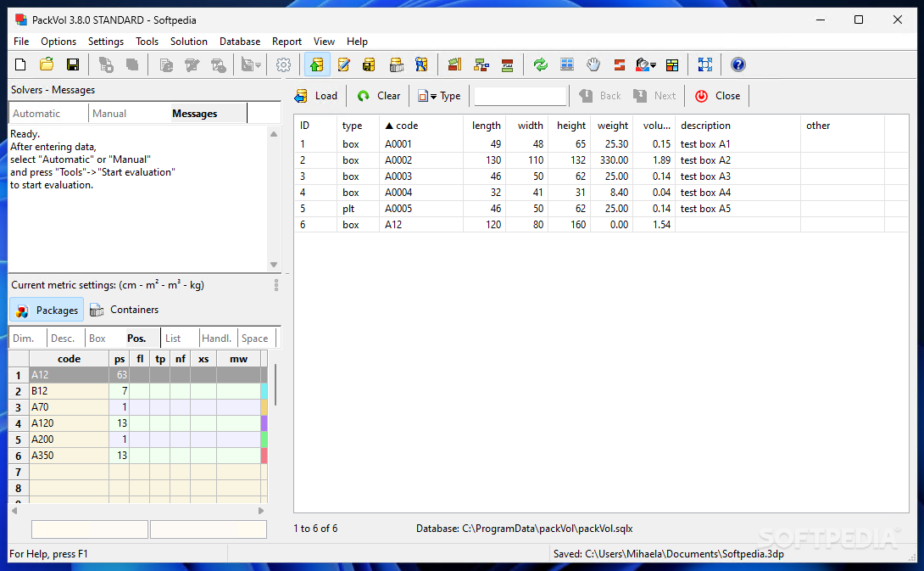This screenshot has width=924, height=571.
Task: Click the database save icon with floppy
Action: (370, 64)
